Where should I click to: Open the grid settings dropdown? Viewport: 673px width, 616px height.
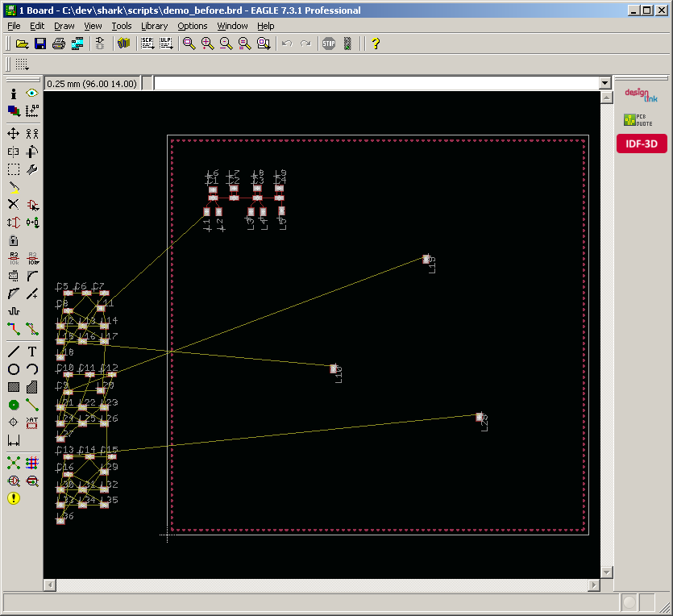[x=22, y=65]
